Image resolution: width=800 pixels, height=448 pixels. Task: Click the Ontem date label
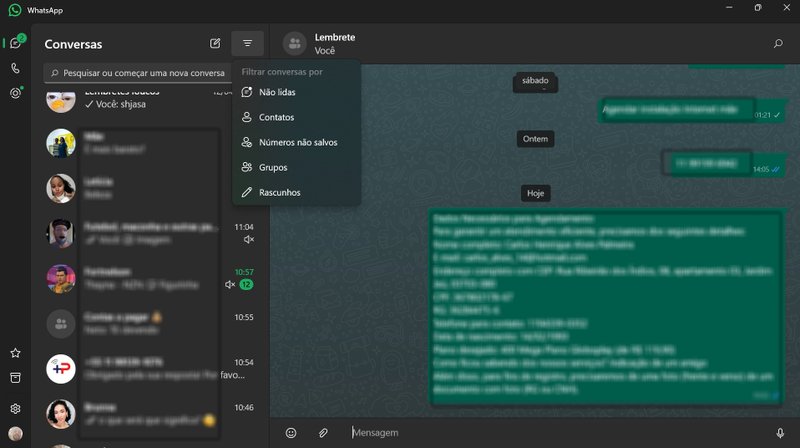pos(535,139)
